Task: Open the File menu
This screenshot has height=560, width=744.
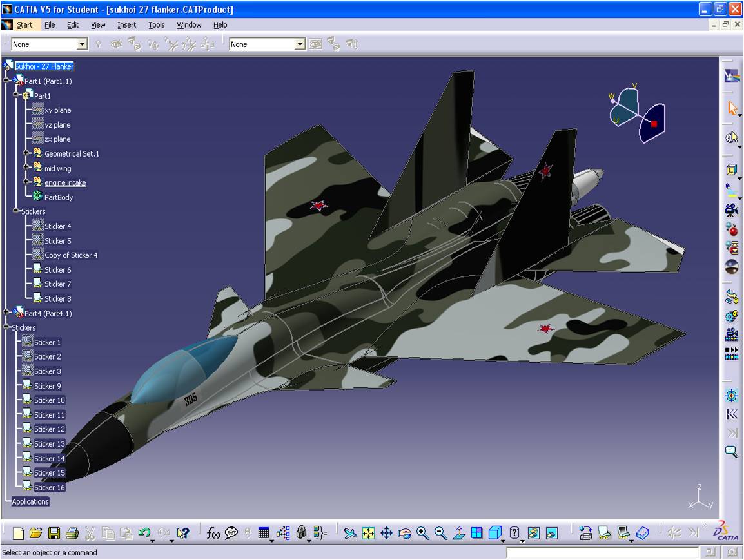Action: 50,24
